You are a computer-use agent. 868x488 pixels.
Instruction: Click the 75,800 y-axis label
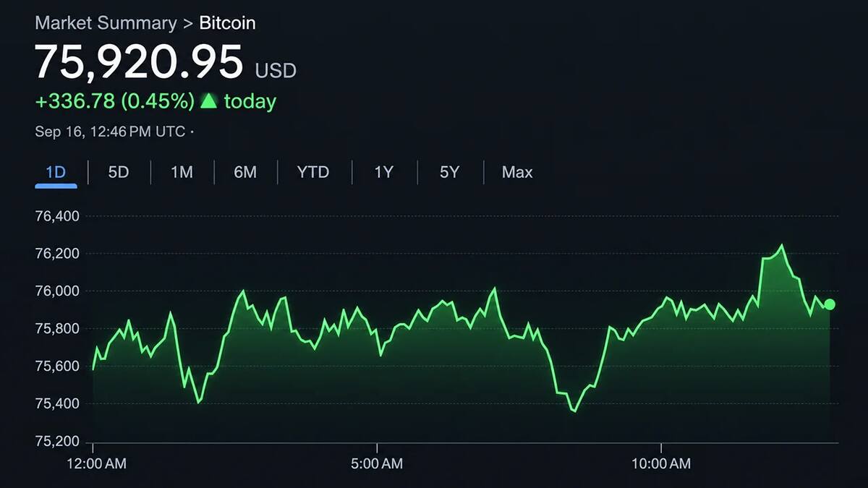click(x=57, y=329)
